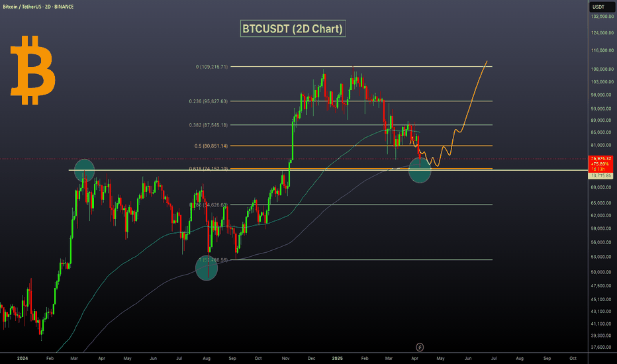Click the lightning event icon above the time axis
This screenshot has width=617, height=364.
tap(420, 347)
